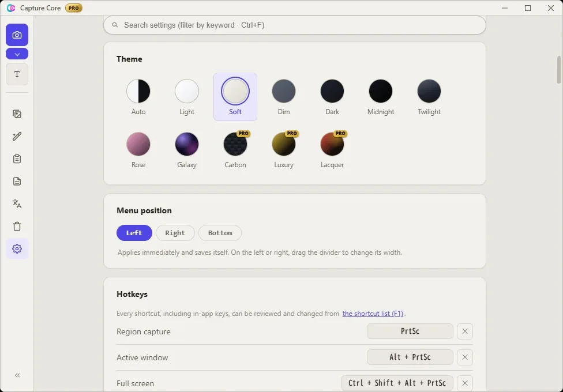Open the translate sidebar icon
The image size is (563, 392).
[17, 204]
